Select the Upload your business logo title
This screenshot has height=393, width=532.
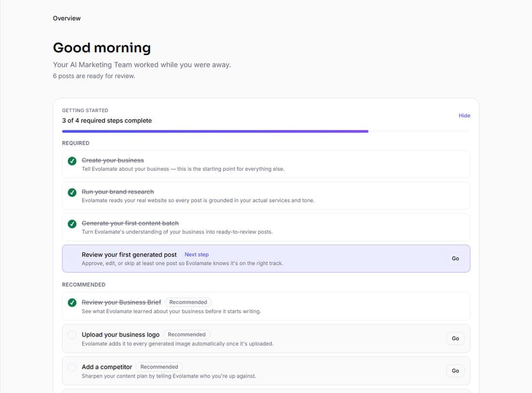click(x=120, y=335)
